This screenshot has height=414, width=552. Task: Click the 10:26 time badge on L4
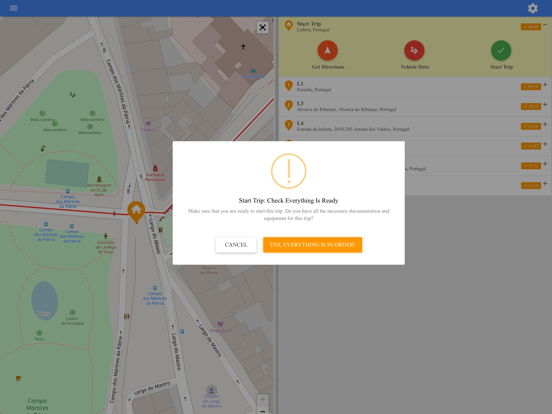click(x=531, y=126)
